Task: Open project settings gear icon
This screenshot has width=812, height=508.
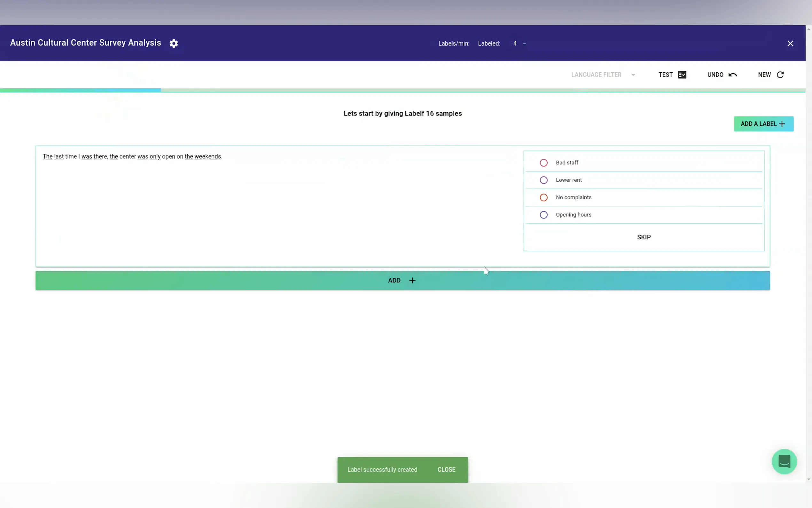Action: pos(174,43)
